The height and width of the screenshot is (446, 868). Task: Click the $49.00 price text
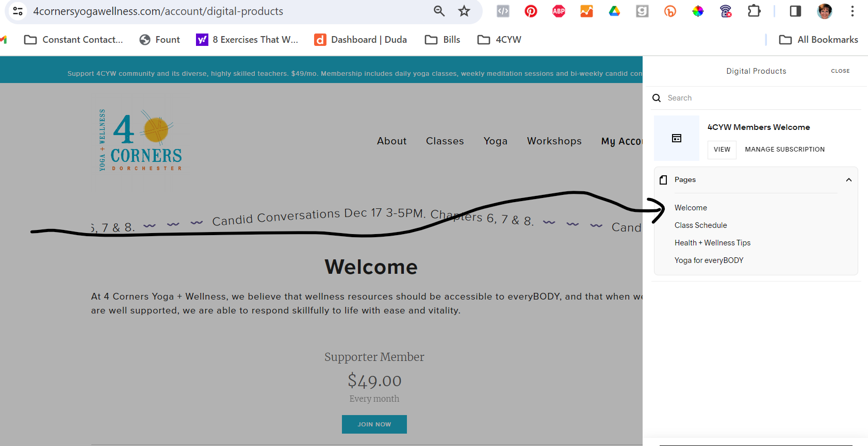[374, 381]
